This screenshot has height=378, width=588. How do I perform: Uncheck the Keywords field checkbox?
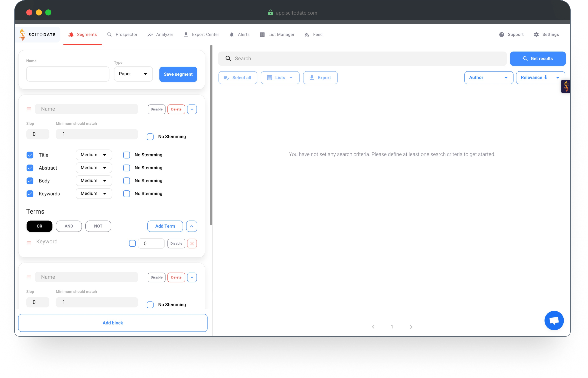point(30,194)
